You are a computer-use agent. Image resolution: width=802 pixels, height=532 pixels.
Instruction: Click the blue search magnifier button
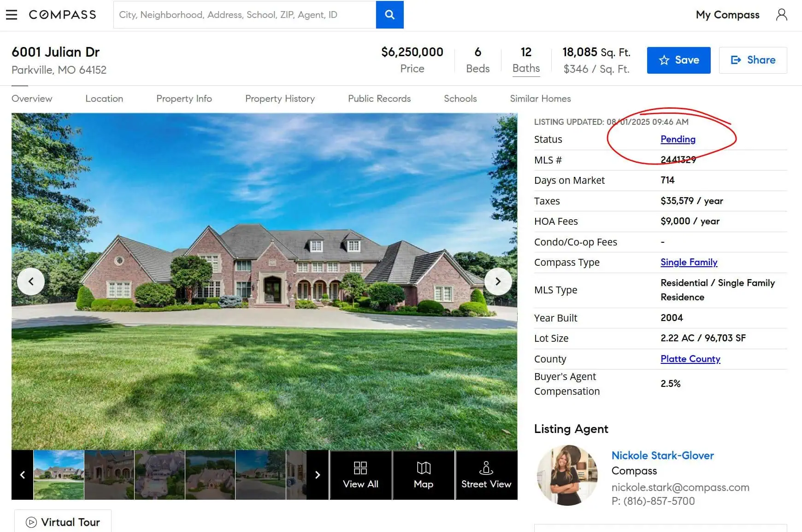click(x=389, y=15)
